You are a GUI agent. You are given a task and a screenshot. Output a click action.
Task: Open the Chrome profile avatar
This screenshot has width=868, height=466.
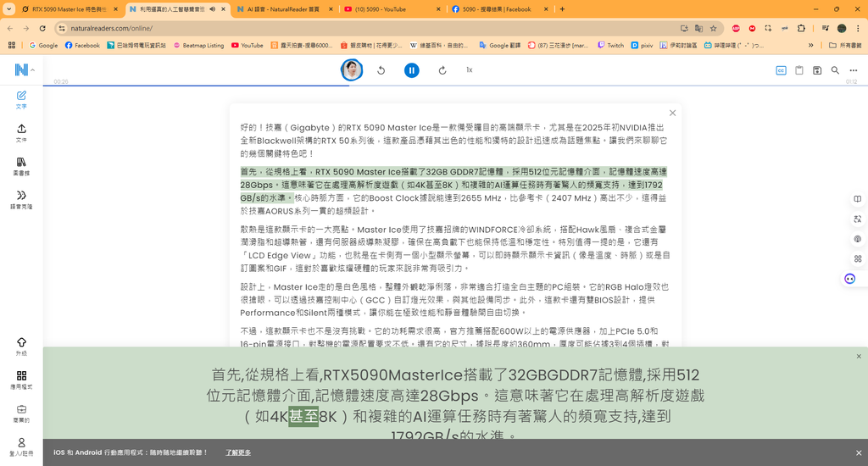click(x=842, y=28)
